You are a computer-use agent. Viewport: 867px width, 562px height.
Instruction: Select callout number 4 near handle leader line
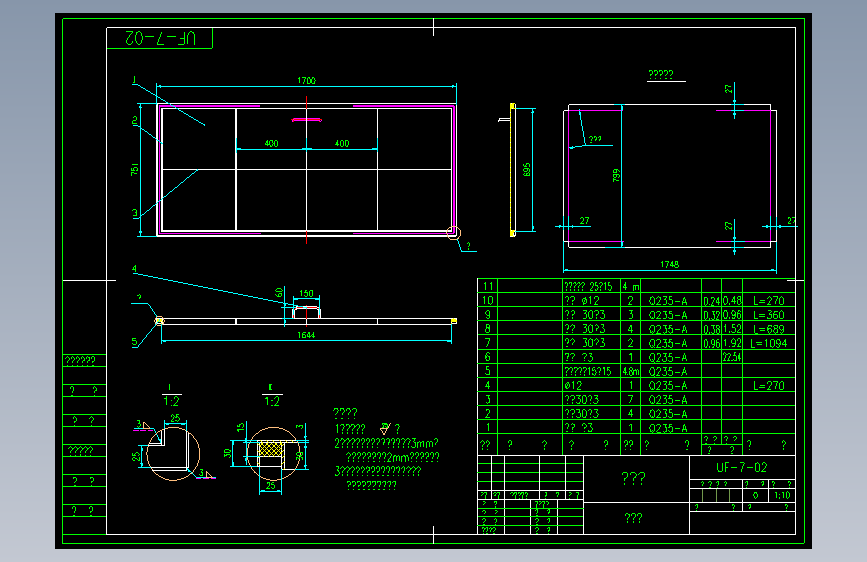(134, 269)
